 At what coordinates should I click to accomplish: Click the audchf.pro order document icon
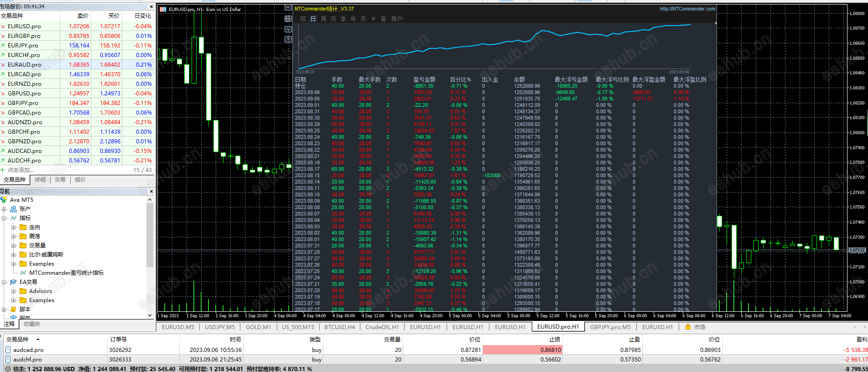[x=8, y=359]
